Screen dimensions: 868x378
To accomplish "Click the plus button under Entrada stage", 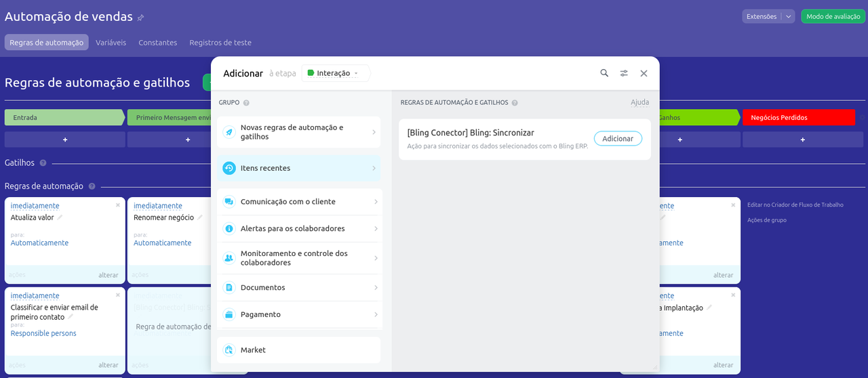I will [65, 140].
